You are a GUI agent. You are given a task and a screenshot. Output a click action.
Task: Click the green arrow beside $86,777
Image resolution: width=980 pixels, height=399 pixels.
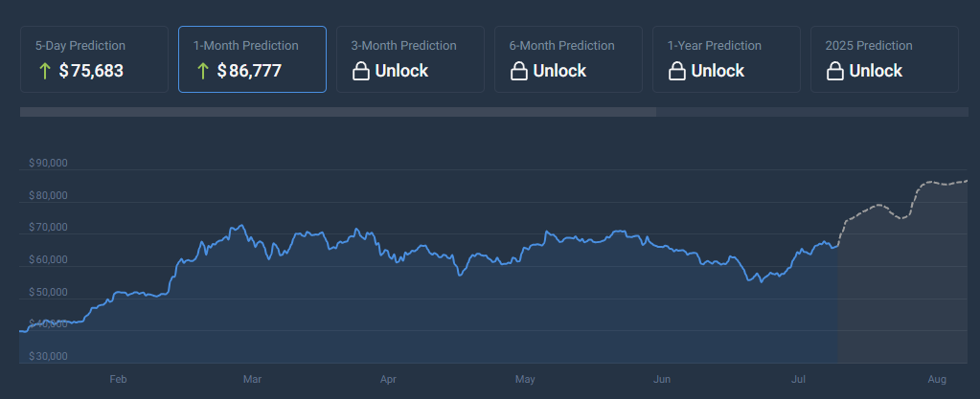tap(201, 71)
